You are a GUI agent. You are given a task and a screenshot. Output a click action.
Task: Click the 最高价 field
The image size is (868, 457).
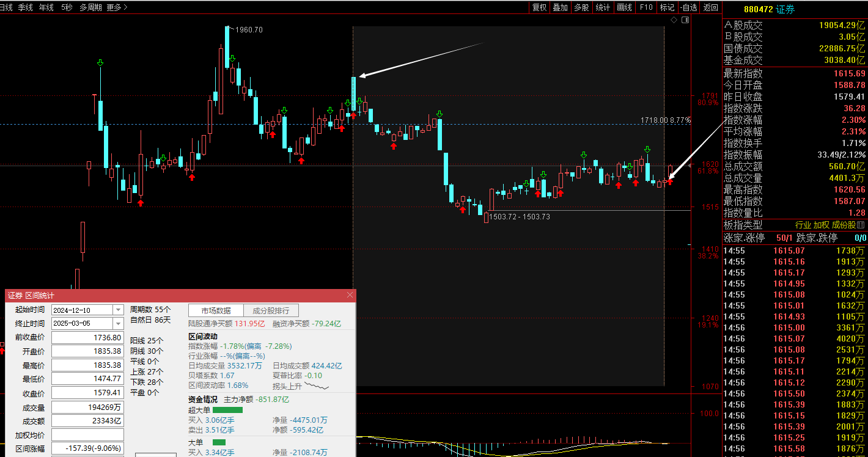click(87, 365)
